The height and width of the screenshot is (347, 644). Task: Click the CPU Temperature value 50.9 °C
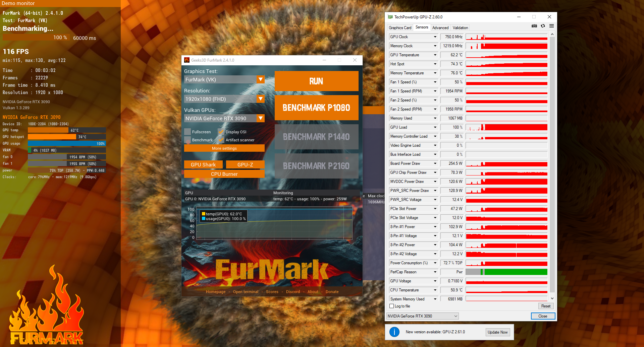click(x=452, y=290)
